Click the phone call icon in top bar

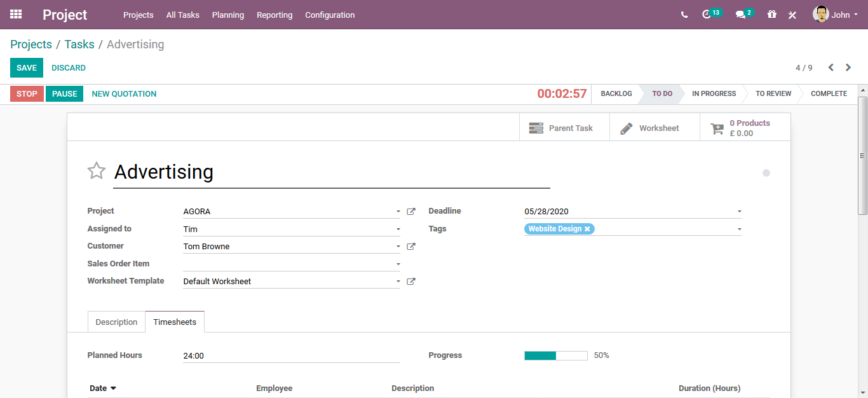[x=684, y=15]
